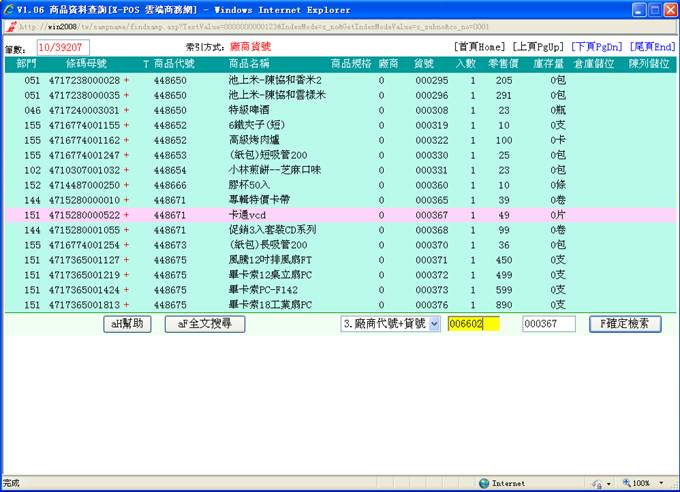This screenshot has width=680, height=492.
Task: Click the Internet zone globe icon
Action: [485, 483]
